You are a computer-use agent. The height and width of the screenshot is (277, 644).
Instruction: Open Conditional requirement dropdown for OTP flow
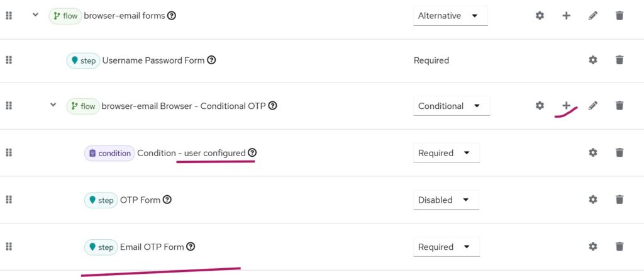tap(452, 106)
